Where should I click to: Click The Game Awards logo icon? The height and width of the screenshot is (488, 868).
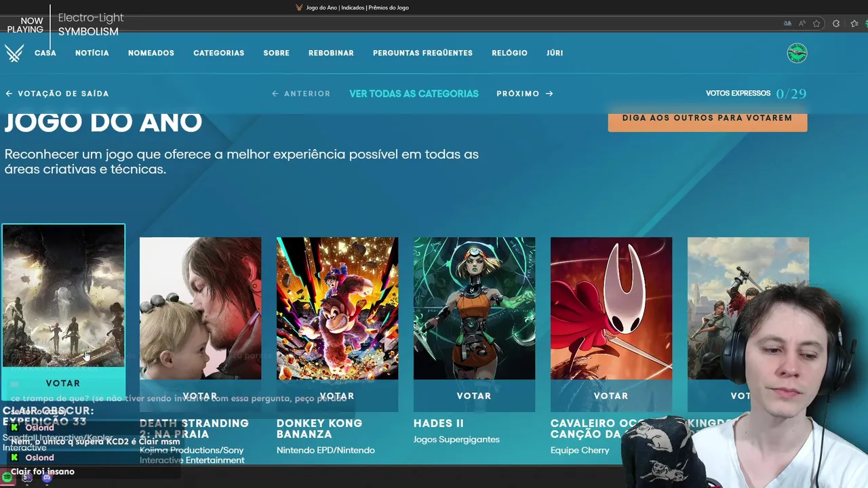tap(14, 53)
